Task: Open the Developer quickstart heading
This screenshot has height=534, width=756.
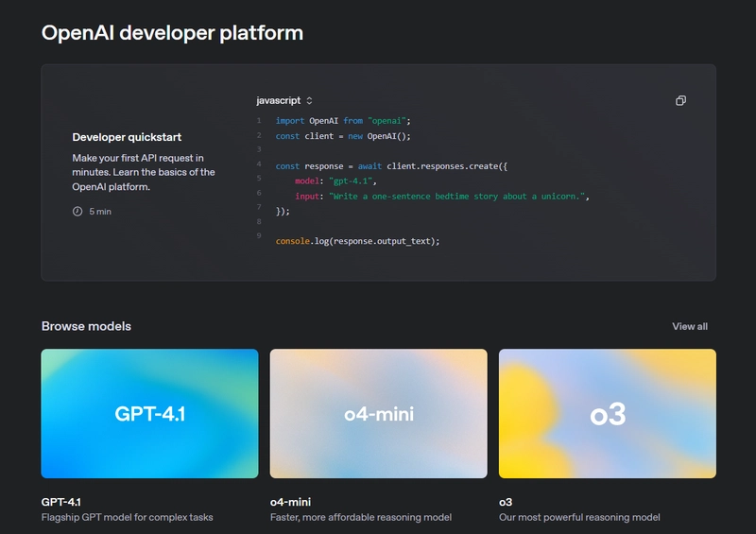Action: click(127, 137)
